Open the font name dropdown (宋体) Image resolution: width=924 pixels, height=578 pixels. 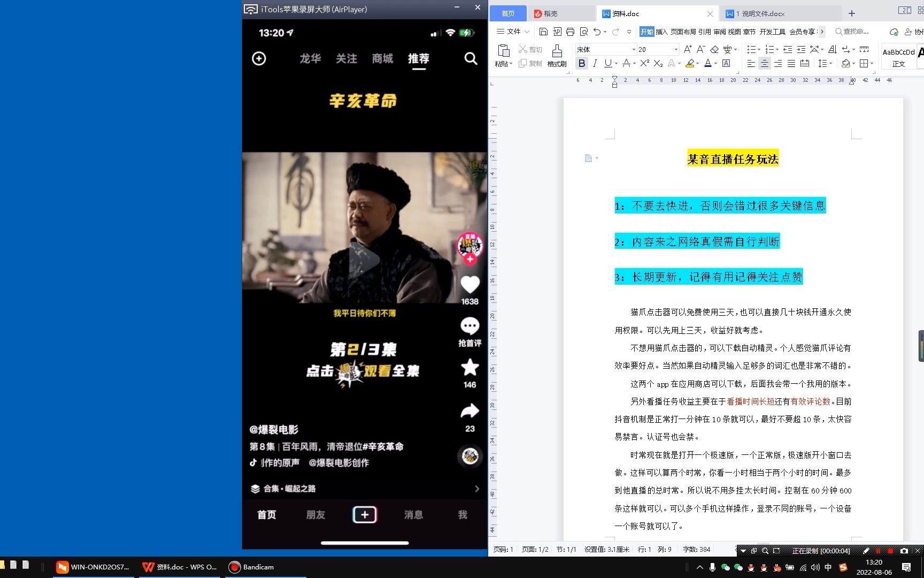634,49
